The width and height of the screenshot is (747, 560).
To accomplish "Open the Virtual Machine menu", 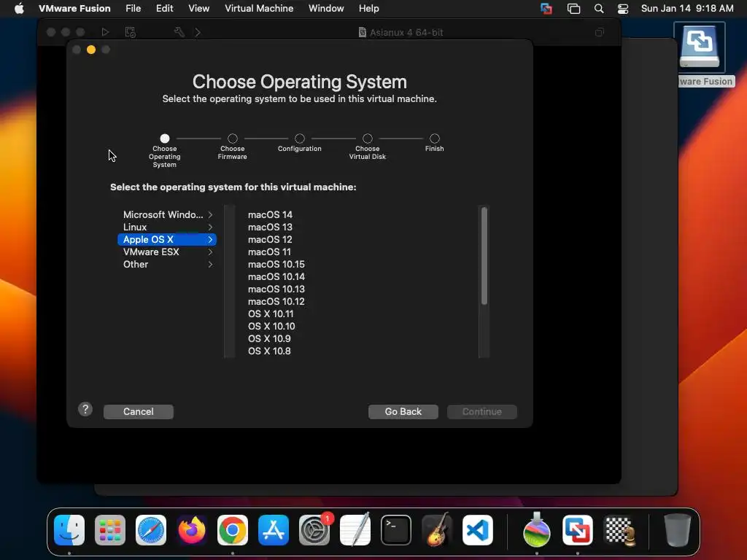I will point(259,9).
